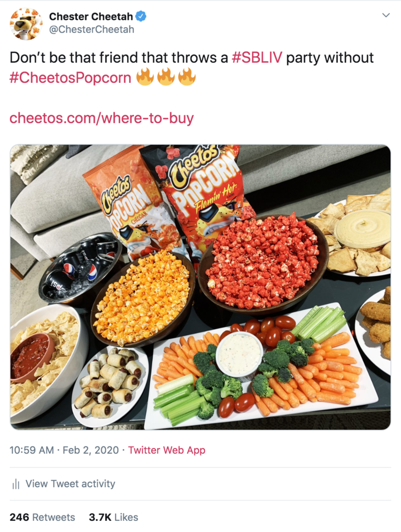Expand the tweet options chevron
The height and width of the screenshot is (532, 401).
click(385, 15)
